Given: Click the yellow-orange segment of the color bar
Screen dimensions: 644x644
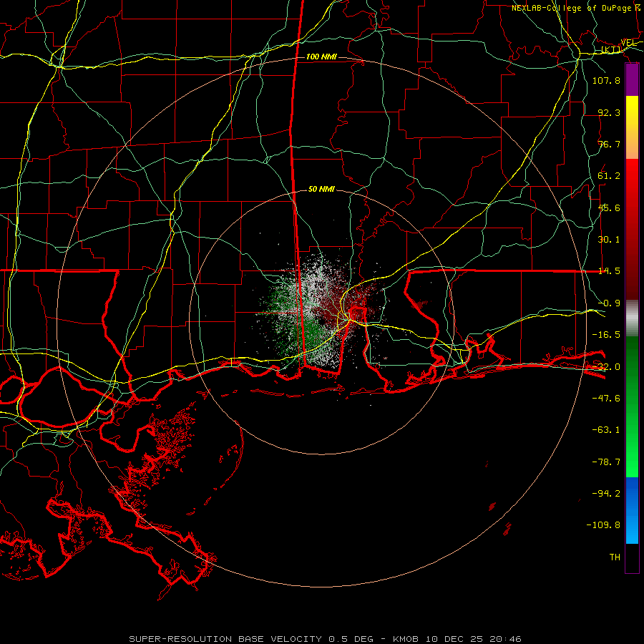Looking at the screenshot, I should tap(632, 127).
